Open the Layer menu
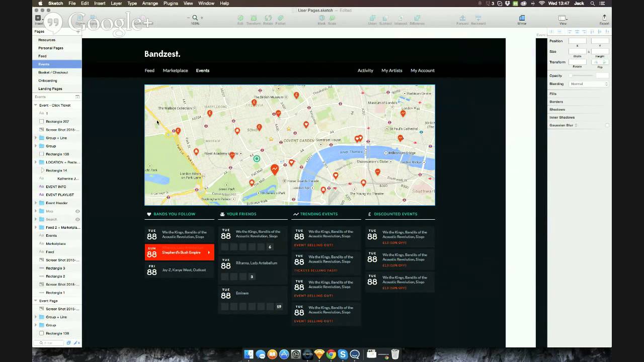The image size is (644, 362). pos(116,4)
